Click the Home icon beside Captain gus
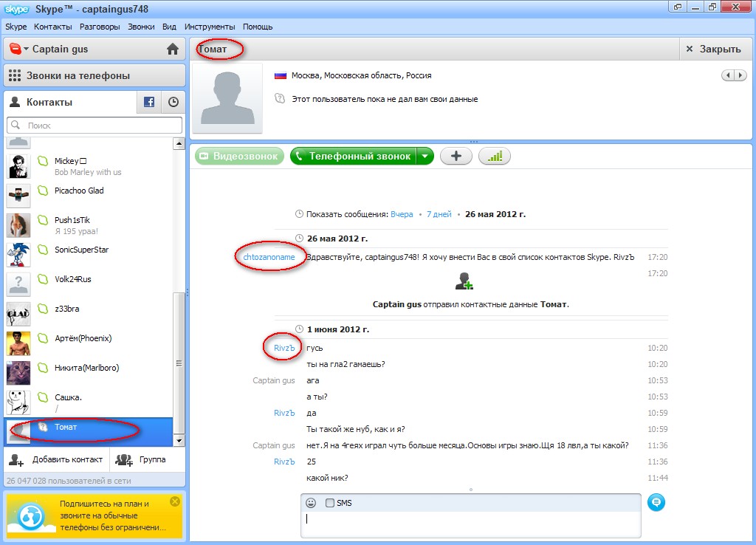Viewport: 756px width, 545px height. 173,49
